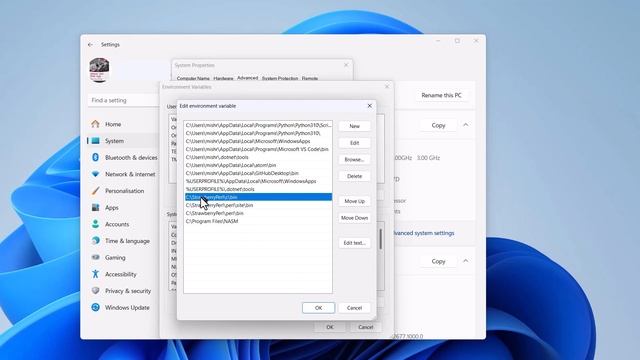
Task: Click the Environment Variables list scrollbar
Action: pyautogui.click(x=381, y=239)
